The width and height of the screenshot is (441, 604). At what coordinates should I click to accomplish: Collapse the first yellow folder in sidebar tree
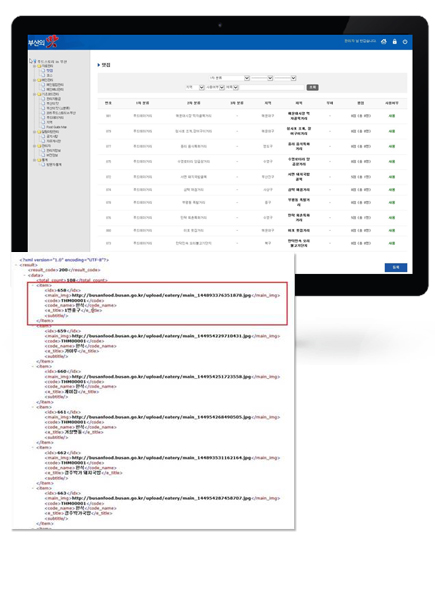click(35, 66)
